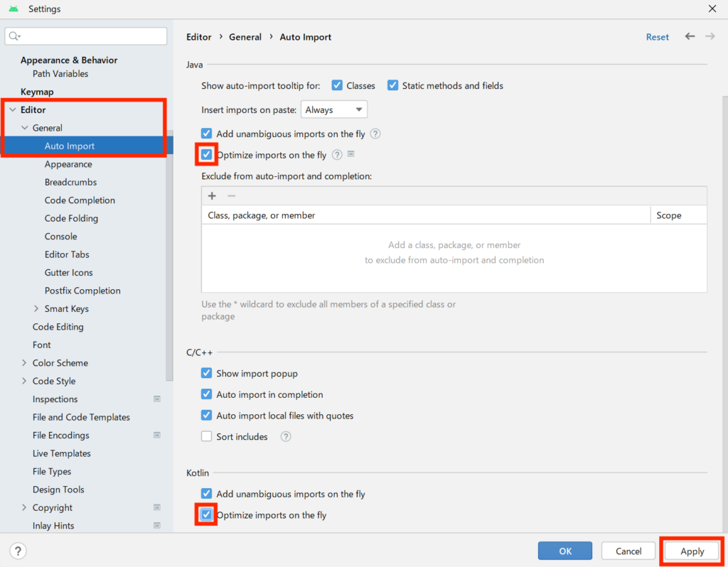728x567 pixels.
Task: Click the Editor breadcrumb in the header
Action: [x=199, y=37]
